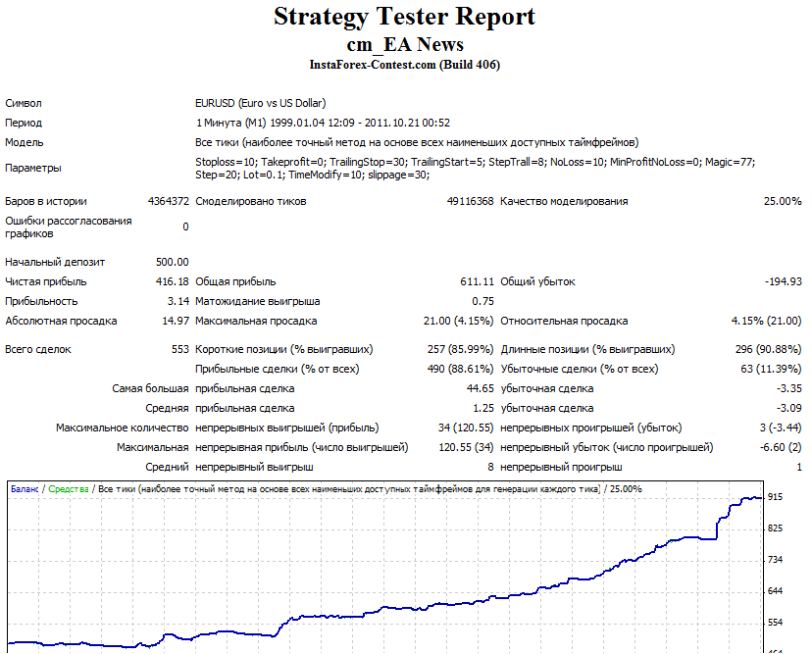Click the cm_EA News report title
Image resolution: width=812 pixels, height=654 pixels.
406,44
